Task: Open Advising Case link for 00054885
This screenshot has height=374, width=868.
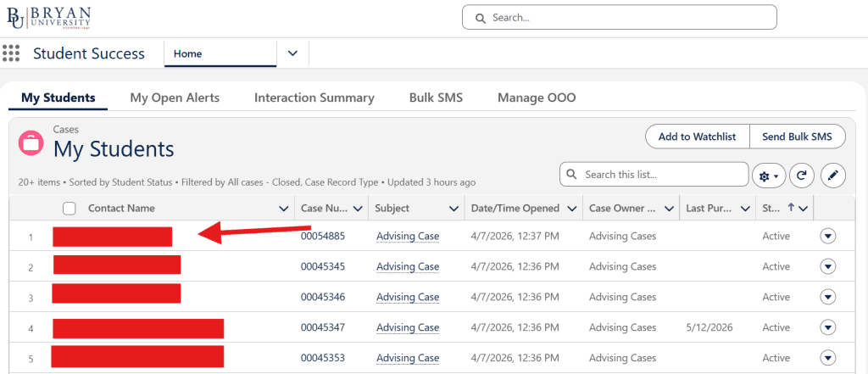Action: pos(408,237)
